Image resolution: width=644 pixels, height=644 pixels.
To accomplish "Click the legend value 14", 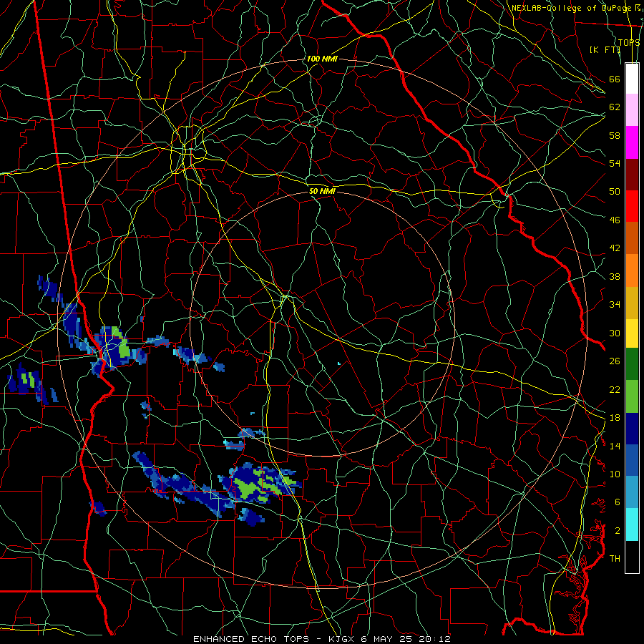I will (615, 446).
